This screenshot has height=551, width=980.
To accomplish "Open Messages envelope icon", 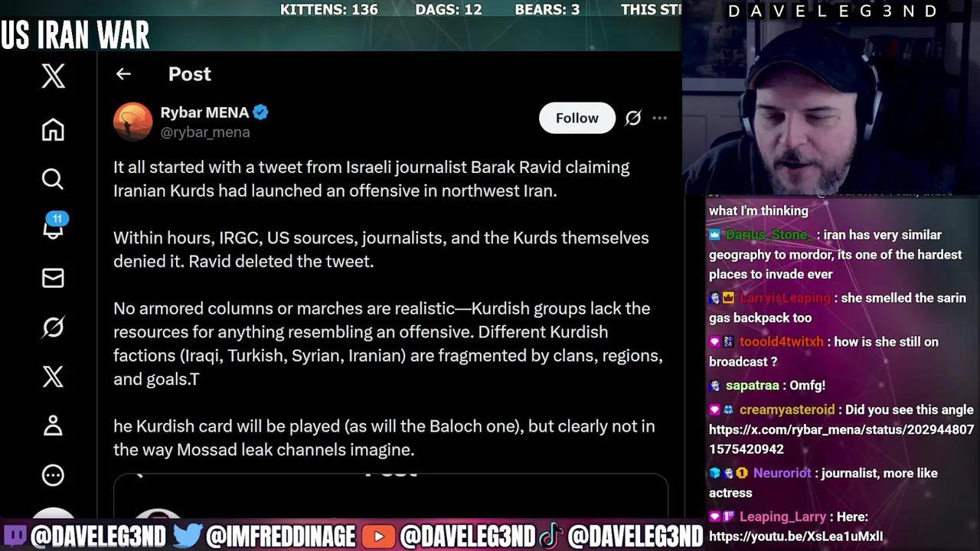I will (x=53, y=278).
